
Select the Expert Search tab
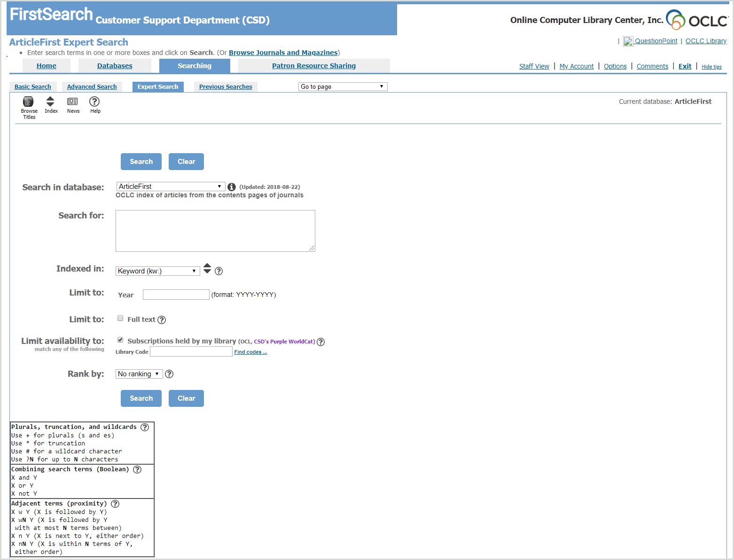[158, 87]
